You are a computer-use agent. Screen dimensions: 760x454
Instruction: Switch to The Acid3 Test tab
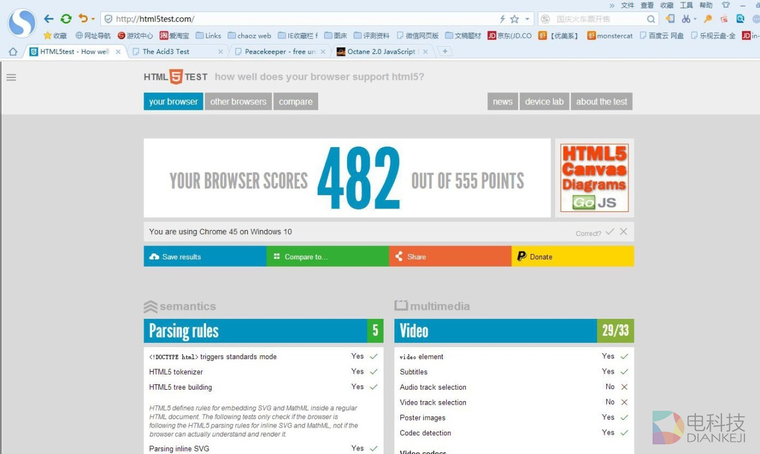coord(175,51)
